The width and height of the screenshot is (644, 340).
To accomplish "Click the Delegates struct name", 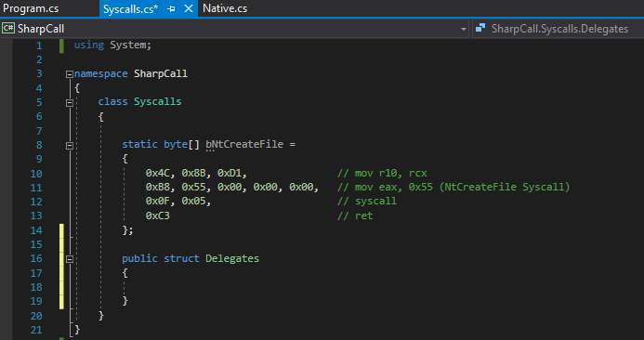I will click(232, 258).
